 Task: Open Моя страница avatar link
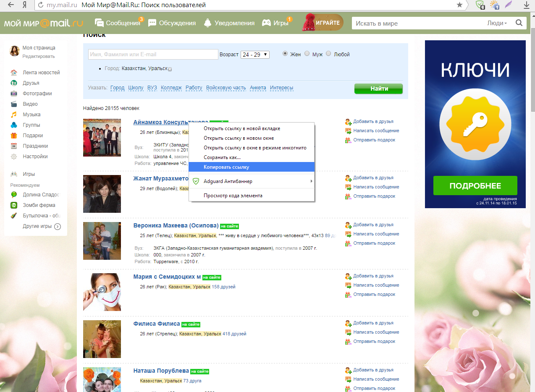coord(15,51)
